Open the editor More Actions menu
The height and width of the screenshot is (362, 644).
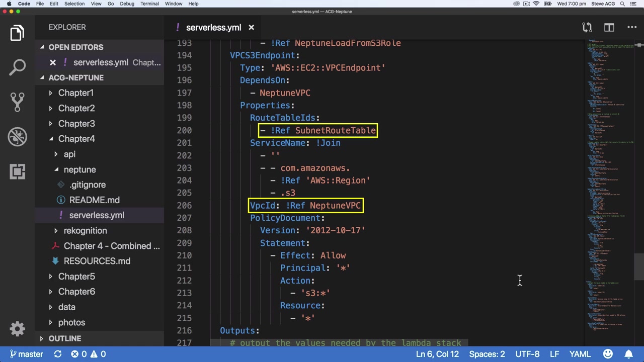tap(632, 28)
